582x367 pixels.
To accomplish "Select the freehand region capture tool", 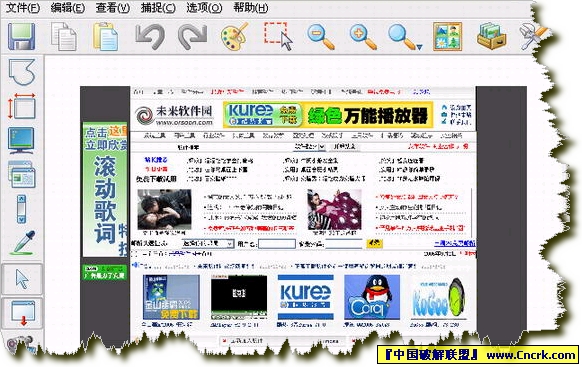I will (x=22, y=72).
